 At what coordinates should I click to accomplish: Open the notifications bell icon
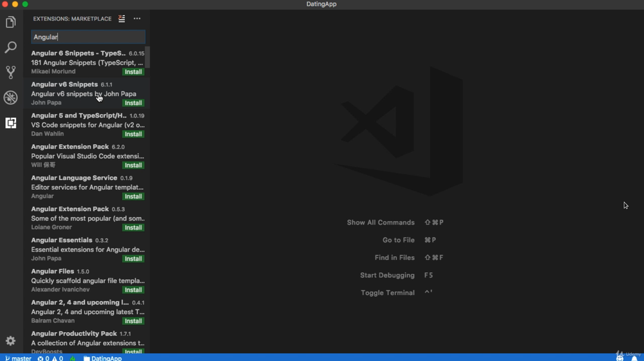tap(634, 358)
